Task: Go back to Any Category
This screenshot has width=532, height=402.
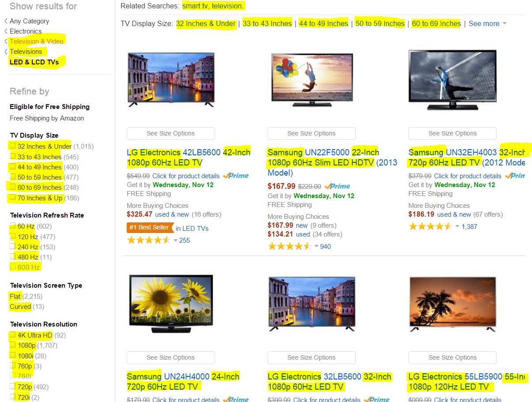Action: [29, 21]
